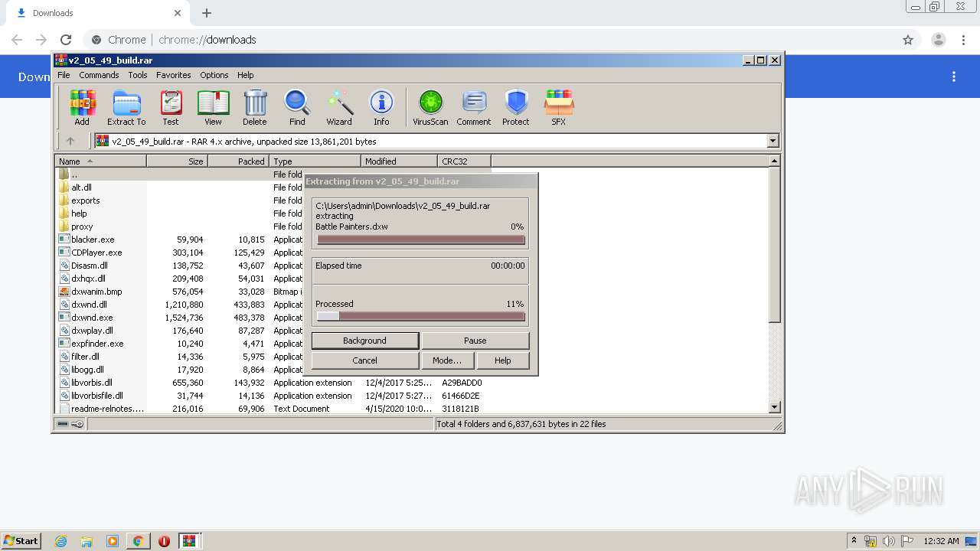Go up one folder level arrow
This screenshot has width=980, height=551.
point(70,141)
